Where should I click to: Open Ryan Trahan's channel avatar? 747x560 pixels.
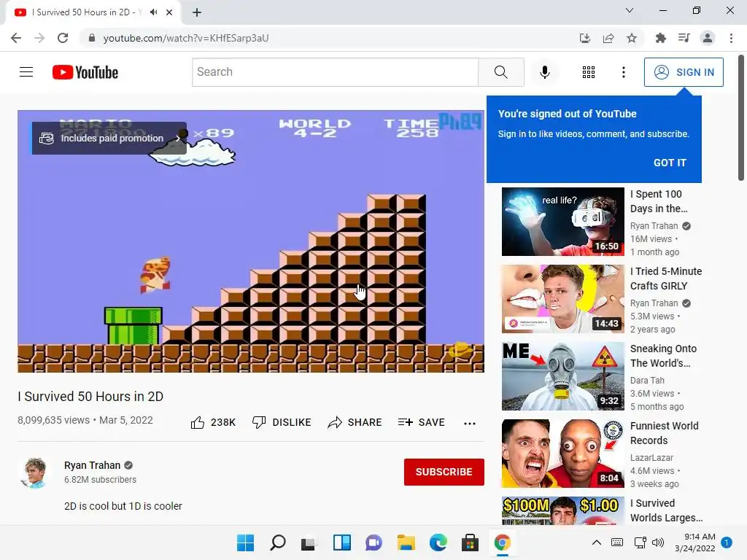point(34,472)
